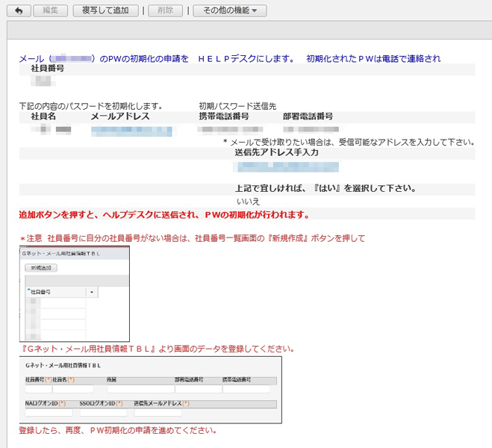
Task: Click the 新規追加 button in employee list image
Action: (x=40, y=267)
